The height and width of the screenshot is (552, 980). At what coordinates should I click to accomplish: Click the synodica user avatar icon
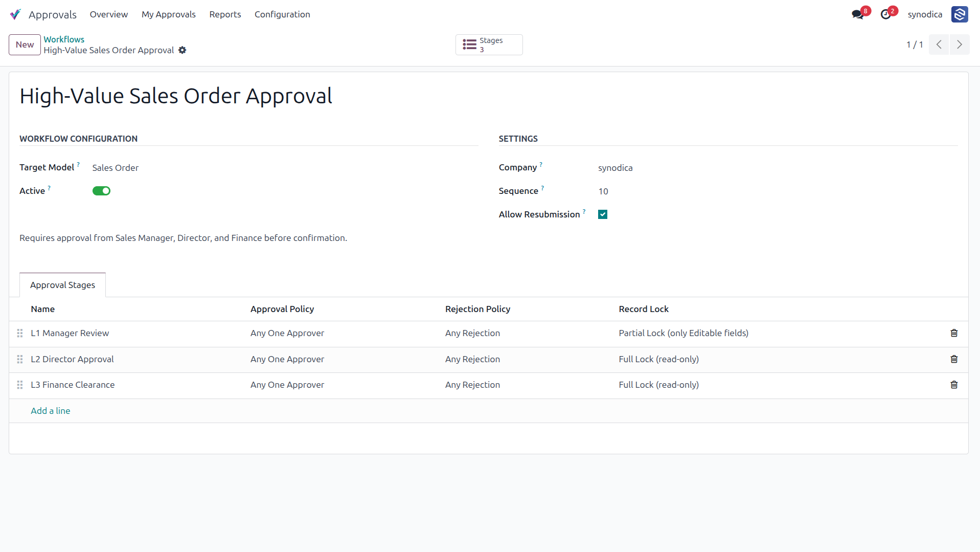click(x=960, y=14)
